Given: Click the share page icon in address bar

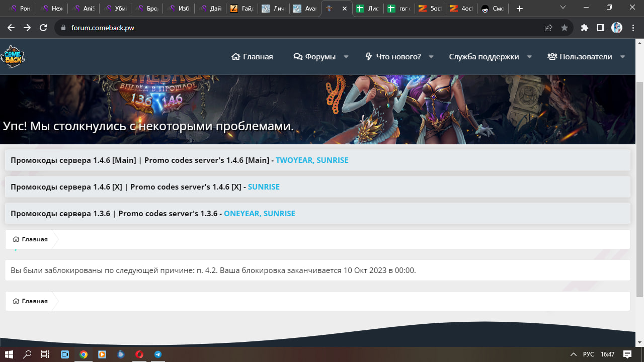Looking at the screenshot, I should click(548, 28).
